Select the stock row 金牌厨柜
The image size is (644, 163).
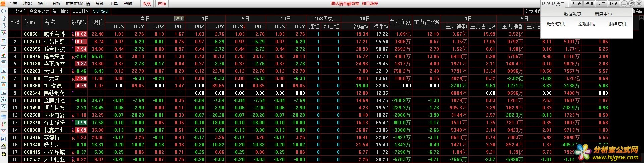[54, 100]
